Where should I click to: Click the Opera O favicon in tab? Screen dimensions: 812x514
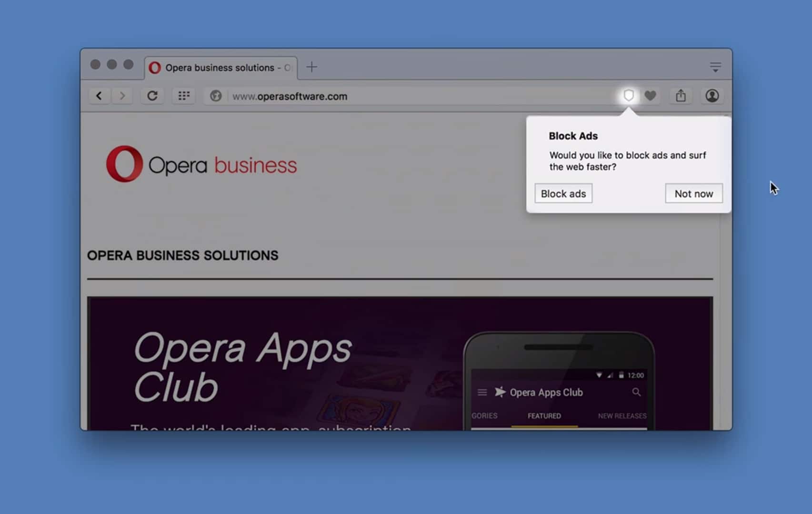pos(155,68)
